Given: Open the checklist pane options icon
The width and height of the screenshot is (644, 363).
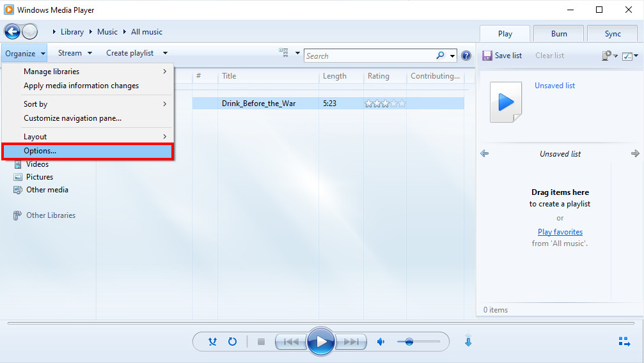Looking at the screenshot, I should [x=627, y=56].
